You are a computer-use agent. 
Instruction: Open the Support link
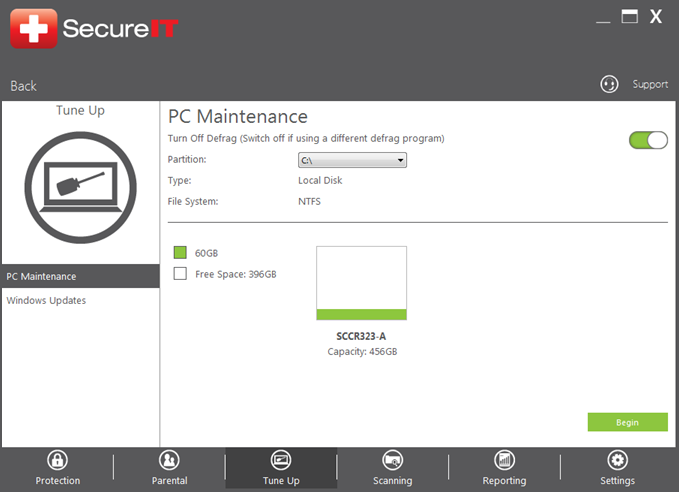[650, 84]
